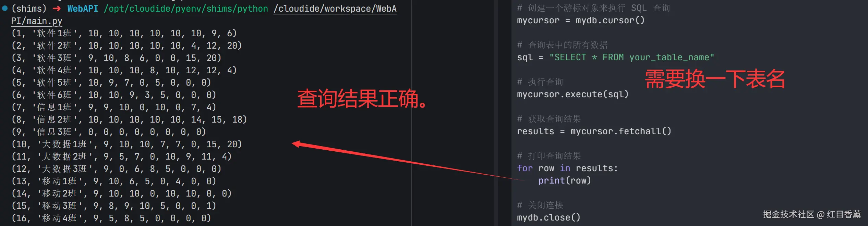
Task: Select terminal output row for 软件1班
Action: pos(124,33)
